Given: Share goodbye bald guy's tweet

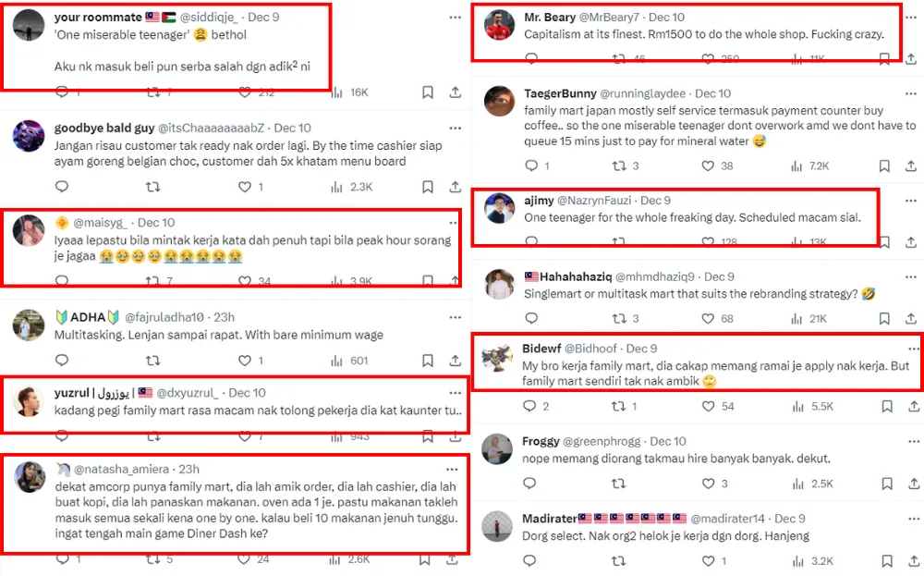Looking at the screenshot, I should (x=456, y=187).
